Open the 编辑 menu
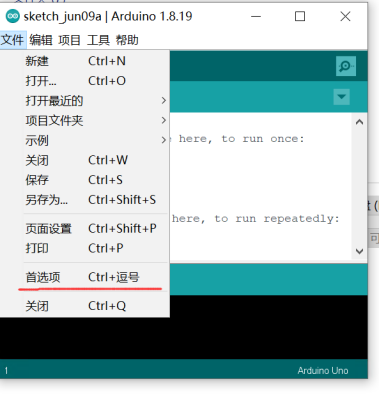Image resolution: width=380 pixels, height=396 pixels. point(41,40)
